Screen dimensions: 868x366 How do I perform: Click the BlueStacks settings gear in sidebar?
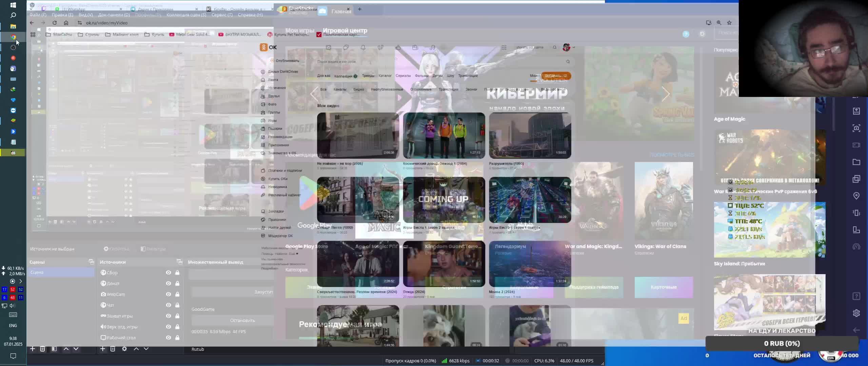[x=856, y=313]
